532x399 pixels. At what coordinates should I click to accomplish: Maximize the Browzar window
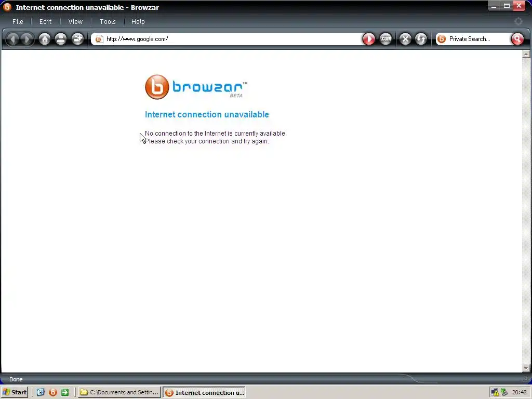[x=507, y=6]
